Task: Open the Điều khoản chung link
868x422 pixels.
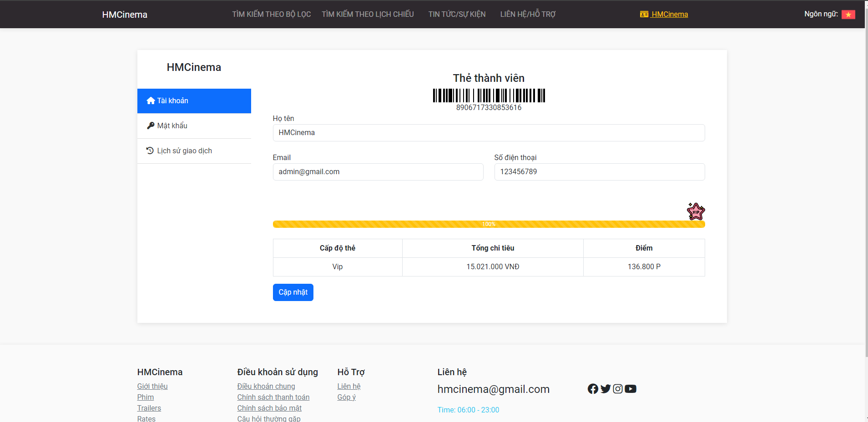Action: (266, 386)
